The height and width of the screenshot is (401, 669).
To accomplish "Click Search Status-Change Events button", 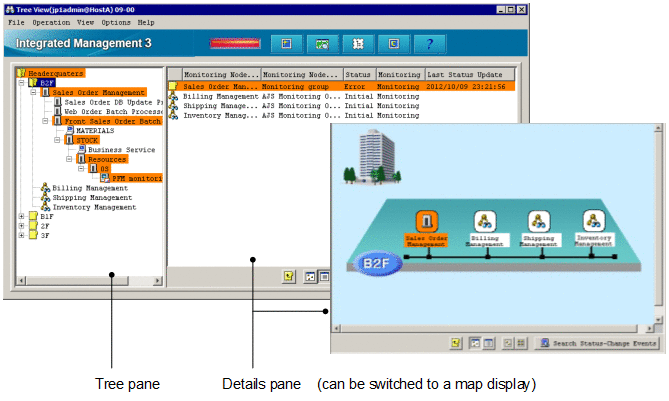I will pyautogui.click(x=597, y=343).
